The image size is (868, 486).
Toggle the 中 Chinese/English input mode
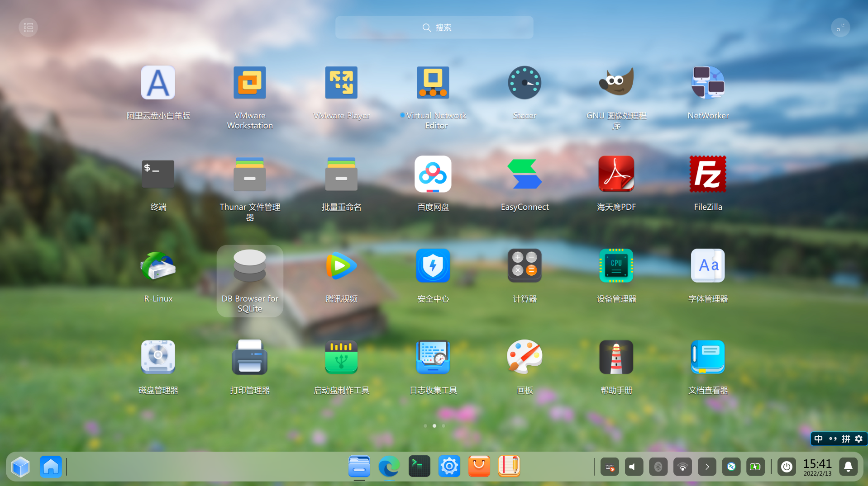[818, 439]
